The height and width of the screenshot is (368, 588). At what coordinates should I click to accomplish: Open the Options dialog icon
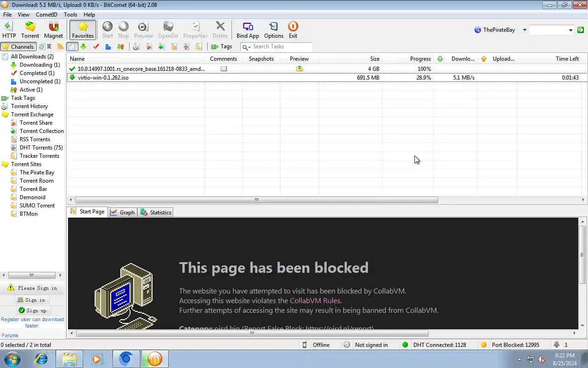[274, 30]
